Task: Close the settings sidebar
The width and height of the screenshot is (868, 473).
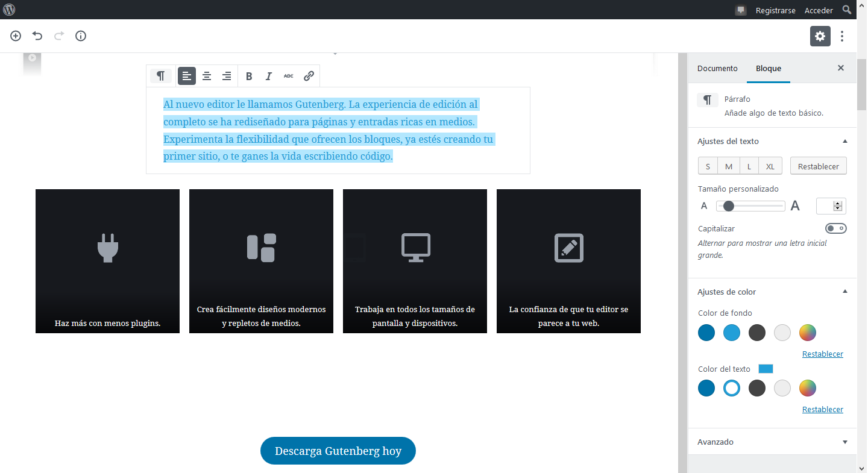Action: click(x=841, y=68)
